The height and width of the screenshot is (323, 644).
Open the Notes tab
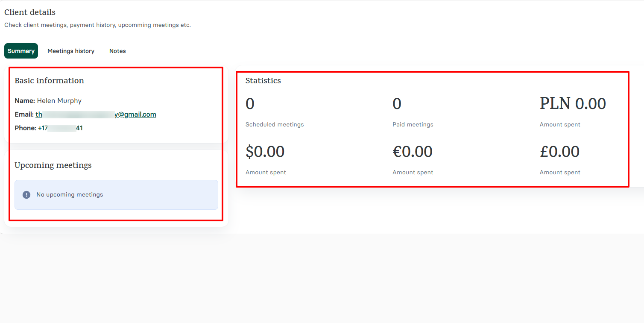click(117, 51)
